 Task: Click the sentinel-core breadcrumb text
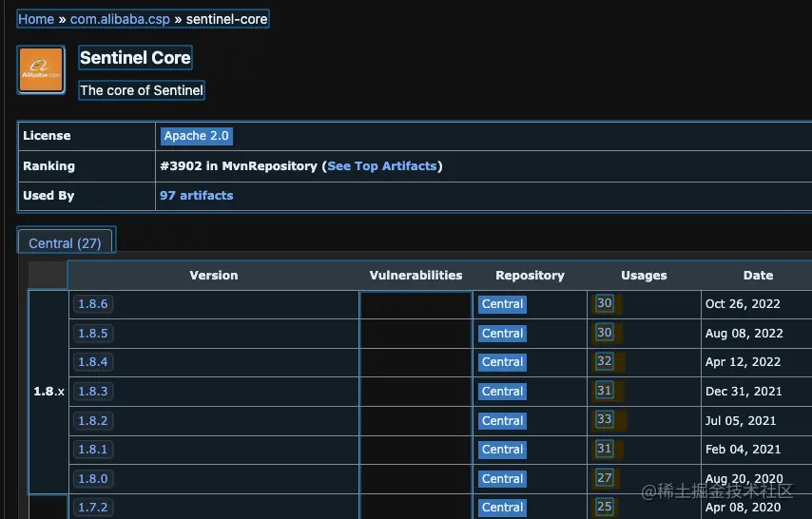tap(227, 19)
